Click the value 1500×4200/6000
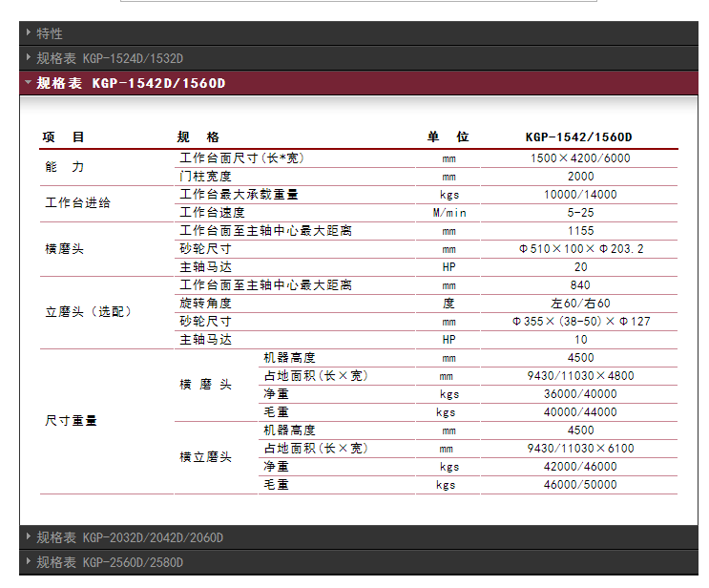 tap(580, 158)
